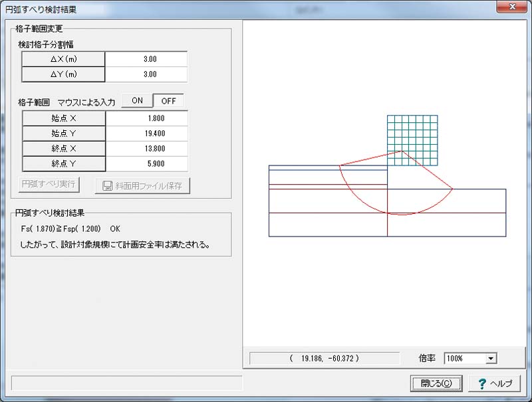Click the したがって safety factor conclusion text
This screenshot has height=402, width=532.
(x=115, y=245)
